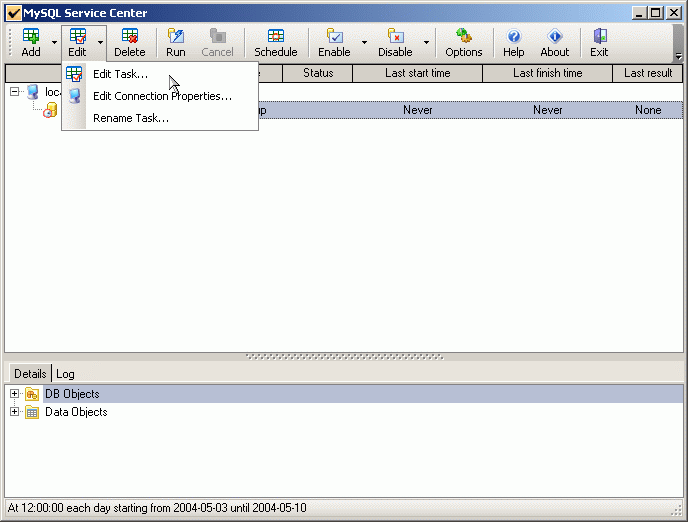The height and width of the screenshot is (522, 688).
Task: Click the horizontal pane splitter handle
Action: [344, 357]
